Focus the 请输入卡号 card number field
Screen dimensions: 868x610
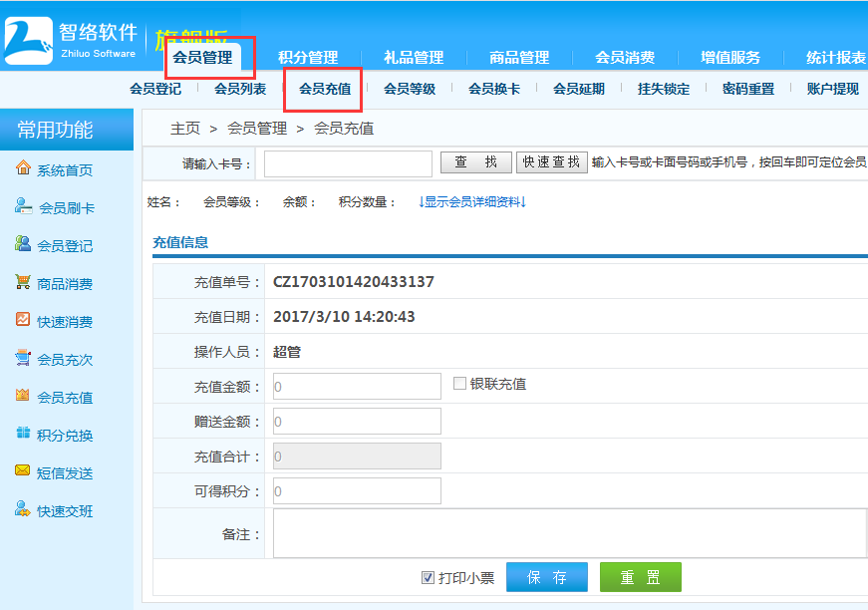point(348,163)
